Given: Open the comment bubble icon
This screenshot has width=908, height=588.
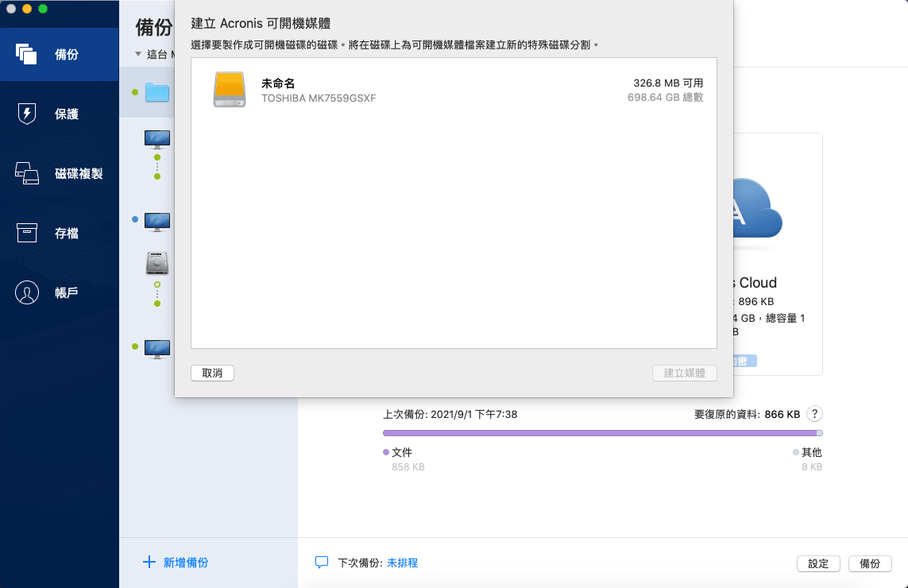Looking at the screenshot, I should (x=322, y=563).
